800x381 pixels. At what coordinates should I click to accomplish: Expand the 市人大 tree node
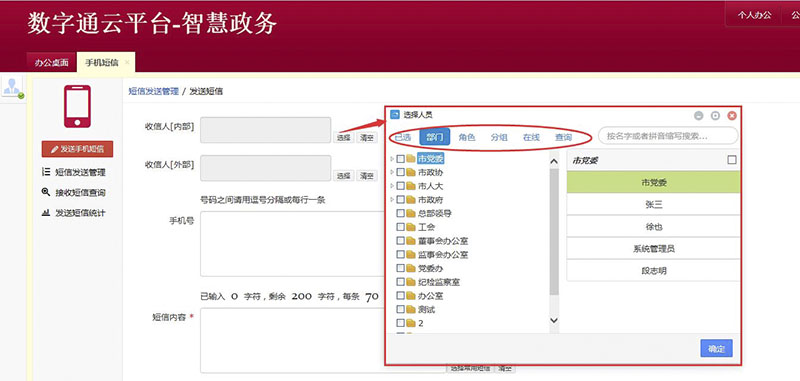pos(392,186)
